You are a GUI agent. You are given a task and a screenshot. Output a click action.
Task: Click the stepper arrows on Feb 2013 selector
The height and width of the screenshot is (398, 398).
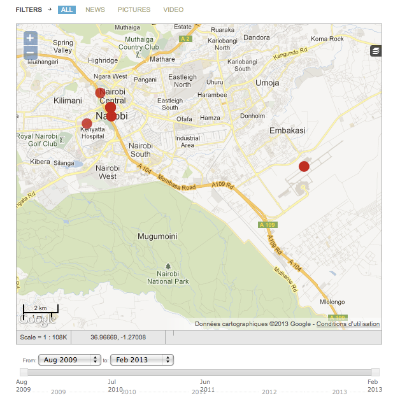(x=168, y=360)
